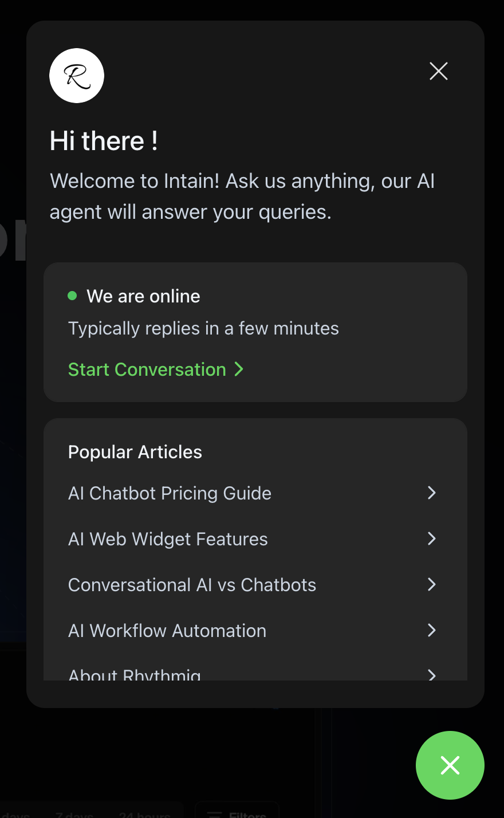
Task: Open the About Rhythmiq article
Action: pyautogui.click(x=135, y=675)
